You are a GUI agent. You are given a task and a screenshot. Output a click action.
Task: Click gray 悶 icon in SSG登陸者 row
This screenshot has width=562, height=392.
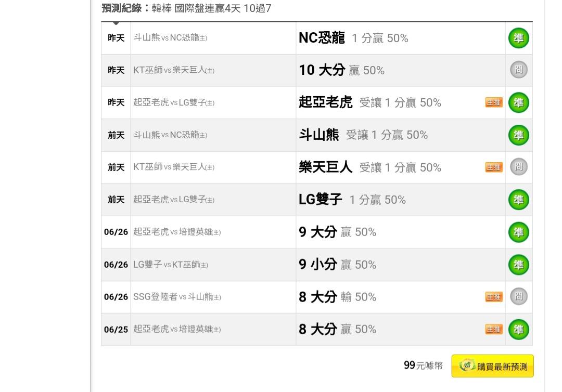pos(519,296)
